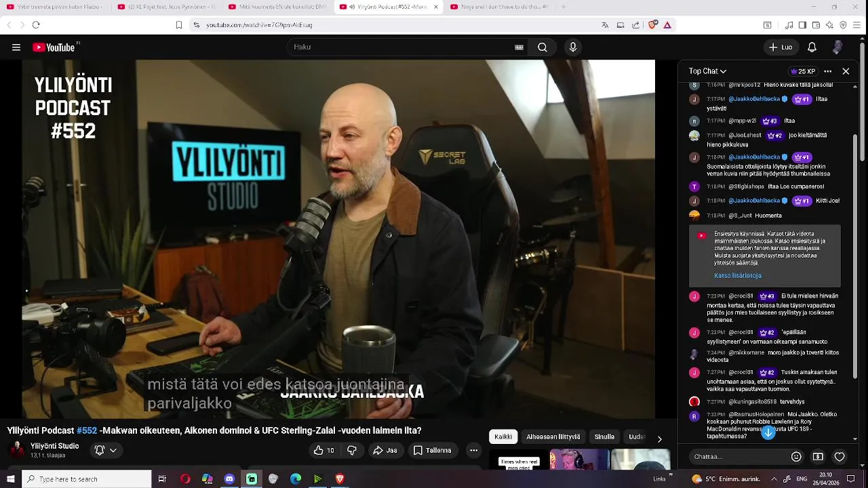
Task: Open the weather widget 5°C in taskbar
Action: click(x=726, y=479)
